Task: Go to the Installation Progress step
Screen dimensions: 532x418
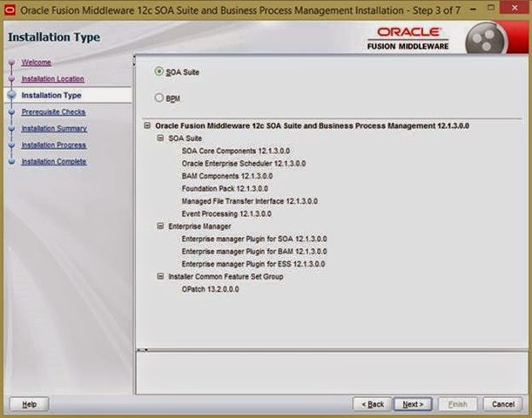Action: 54,145
